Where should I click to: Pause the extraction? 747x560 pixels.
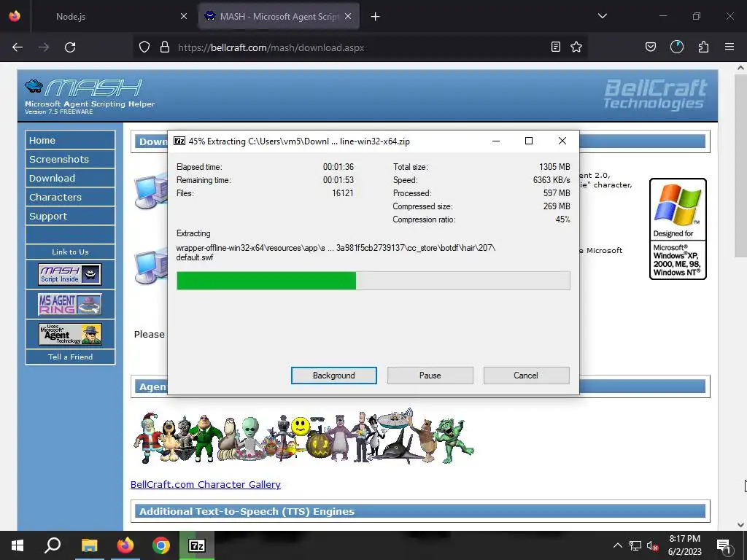pyautogui.click(x=430, y=376)
